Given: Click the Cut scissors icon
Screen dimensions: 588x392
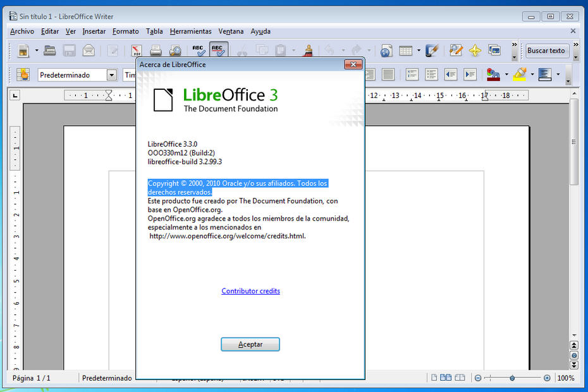Looking at the screenshot, I should (x=242, y=51).
